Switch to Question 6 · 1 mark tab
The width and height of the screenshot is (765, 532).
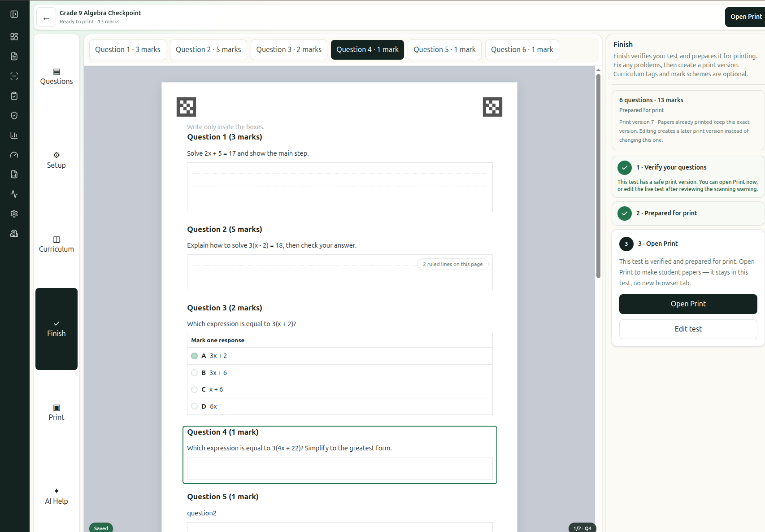[522, 50]
